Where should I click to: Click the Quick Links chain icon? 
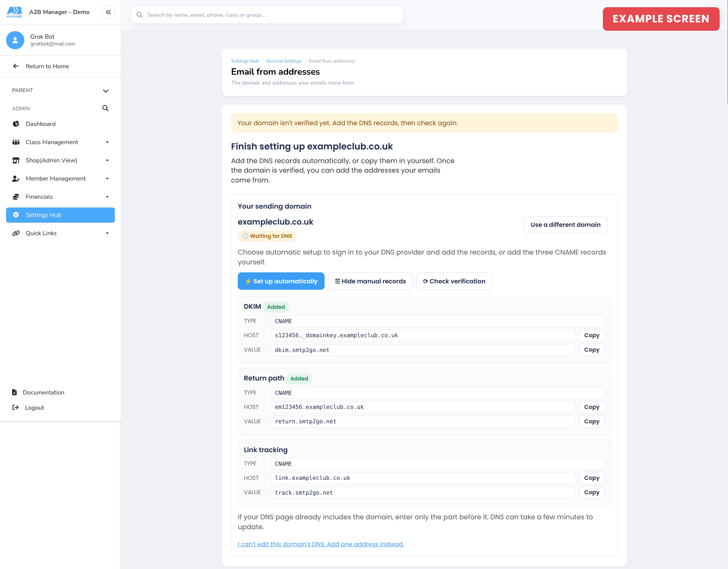pyautogui.click(x=16, y=233)
